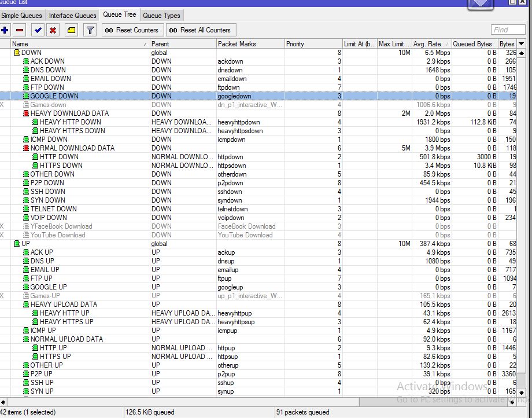Click the green UP queue icon
The height and width of the screenshot is (418, 532).
point(17,244)
